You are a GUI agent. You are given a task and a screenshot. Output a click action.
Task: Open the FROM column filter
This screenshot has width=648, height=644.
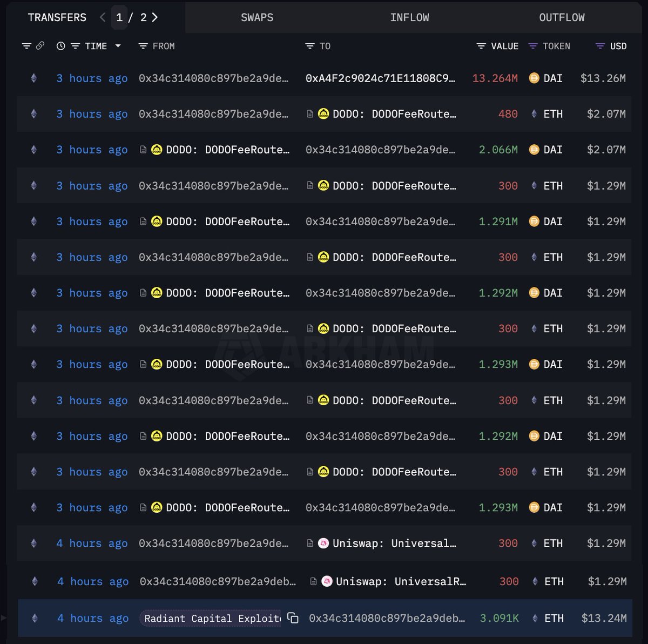[143, 46]
